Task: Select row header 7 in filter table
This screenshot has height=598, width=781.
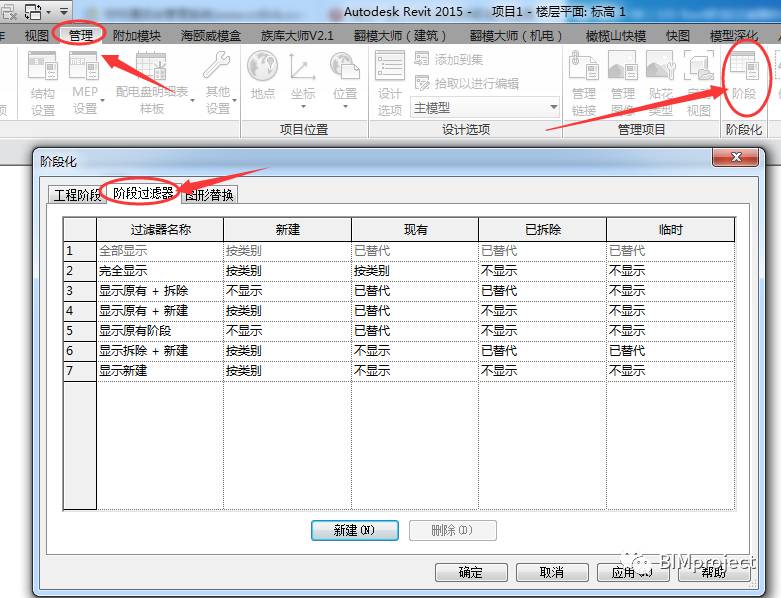Action: pyautogui.click(x=80, y=370)
